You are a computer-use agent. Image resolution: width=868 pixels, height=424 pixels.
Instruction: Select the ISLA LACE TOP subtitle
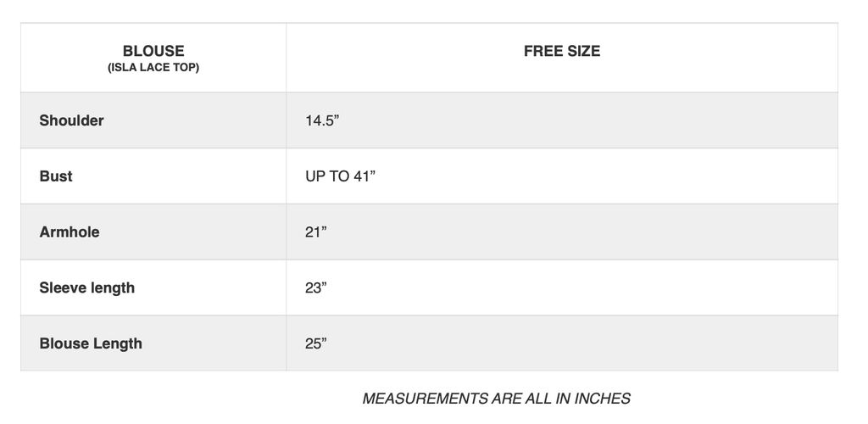pos(153,68)
